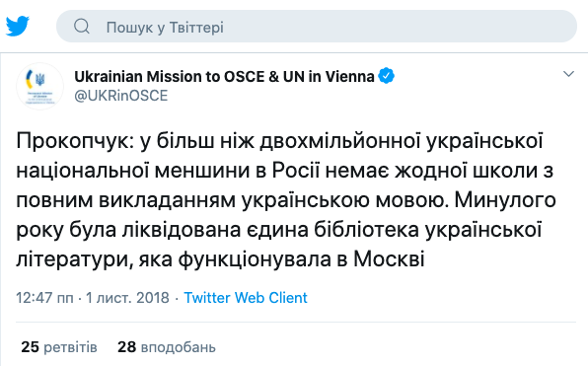The width and height of the screenshot is (588, 366).
Task: Open Ukrainian Mission to OSCE & UN in Vienna profile
Action: tap(224, 77)
